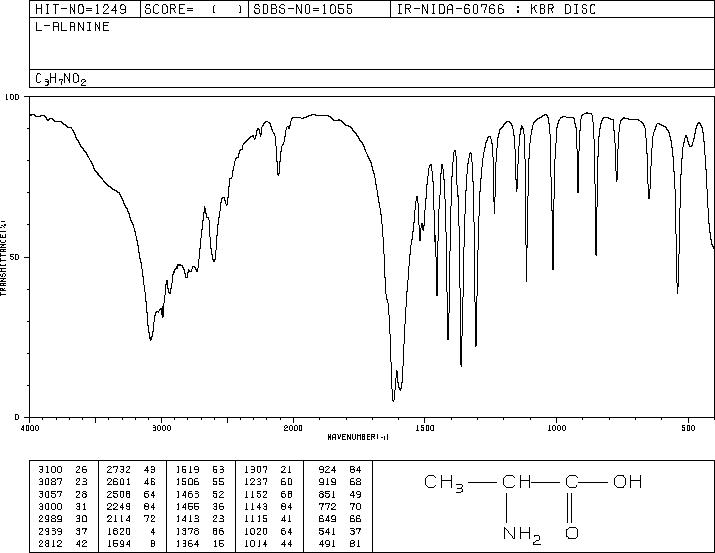715x553 pixels.
Task: Click the IR-NIDA-60766 KBR DISC label
Action: tap(496, 9)
